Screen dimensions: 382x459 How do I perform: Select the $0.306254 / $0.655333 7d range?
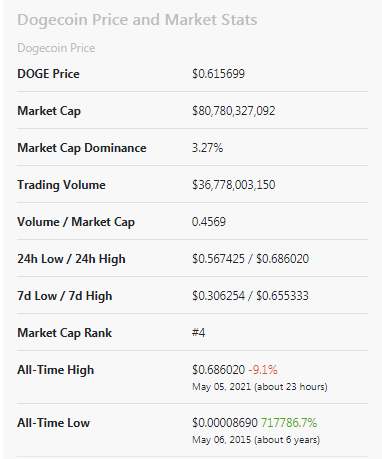click(x=250, y=296)
